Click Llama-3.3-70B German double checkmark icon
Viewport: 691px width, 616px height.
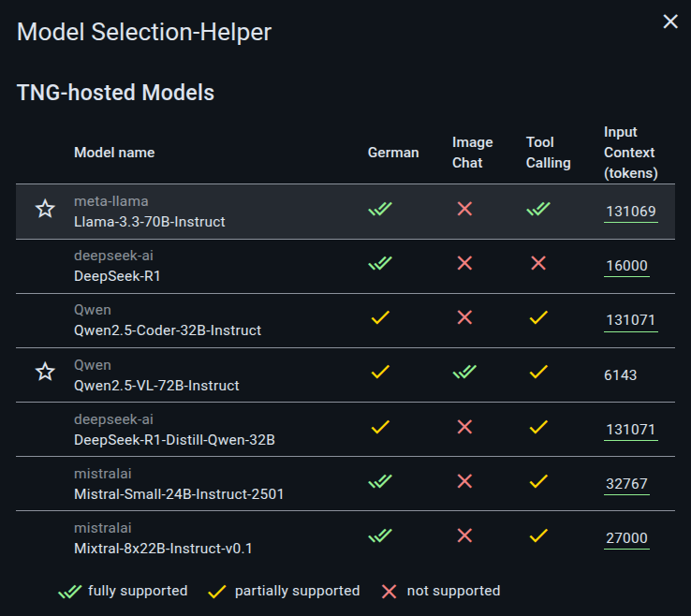(380, 209)
